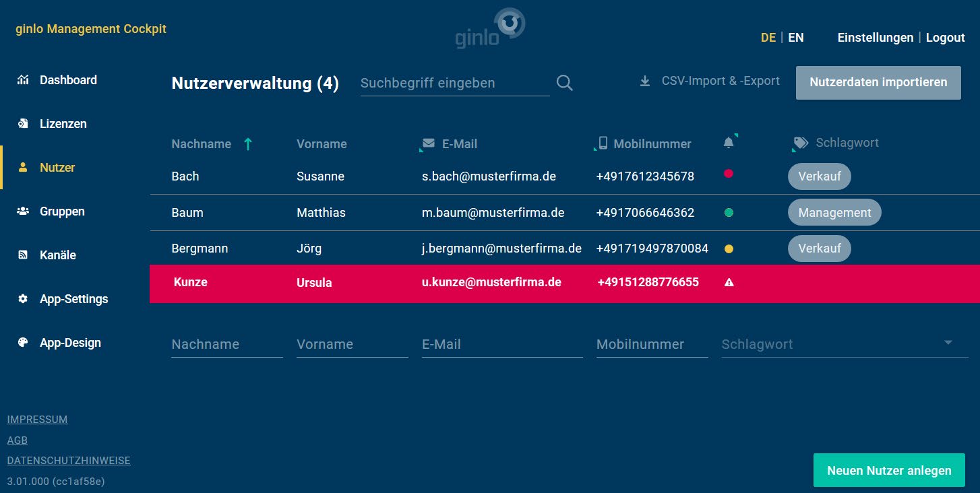Click the ginlo logo at top center
The height and width of the screenshot is (493, 980).
coord(490,28)
